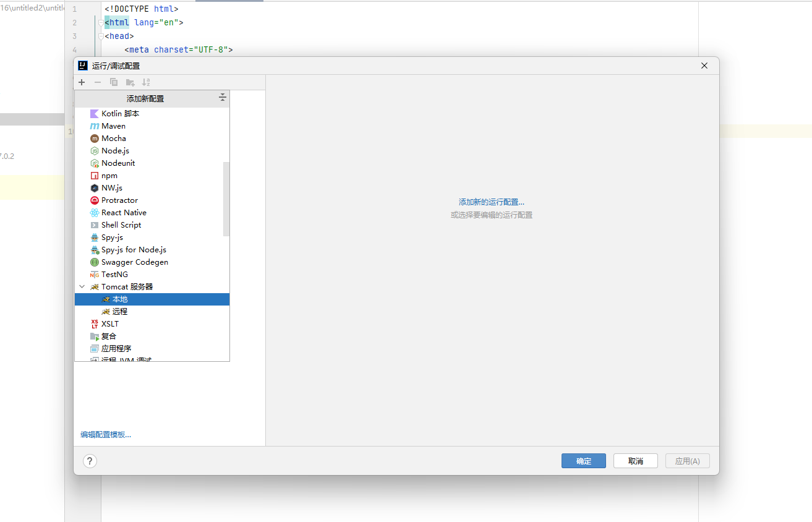Open help with the question mark button
This screenshot has width=812, height=522.
click(x=90, y=461)
